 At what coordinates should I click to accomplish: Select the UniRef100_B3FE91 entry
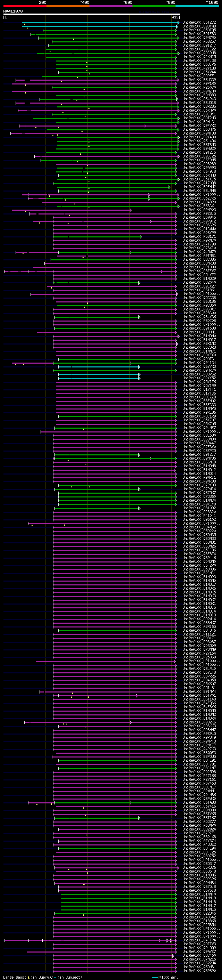pos(199,761)
